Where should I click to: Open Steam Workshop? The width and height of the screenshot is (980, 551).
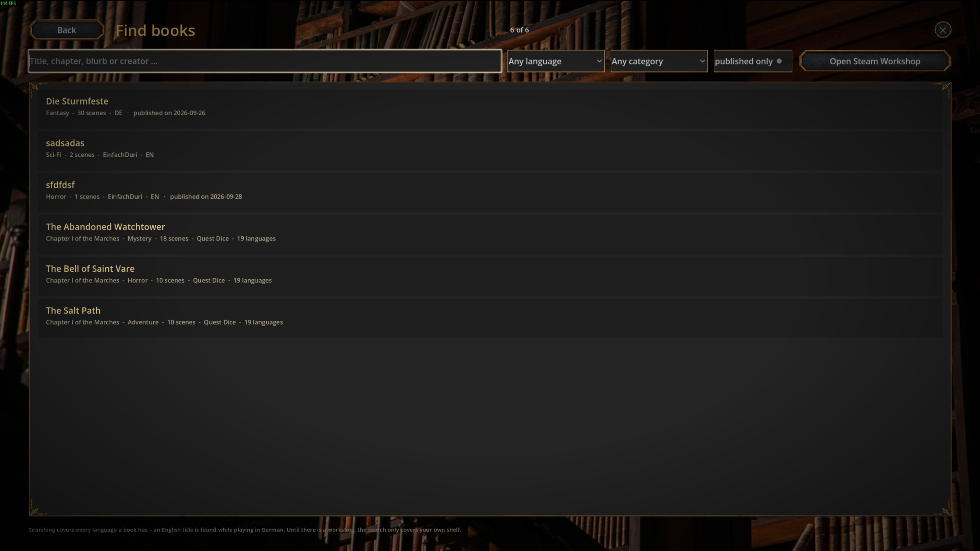click(875, 61)
